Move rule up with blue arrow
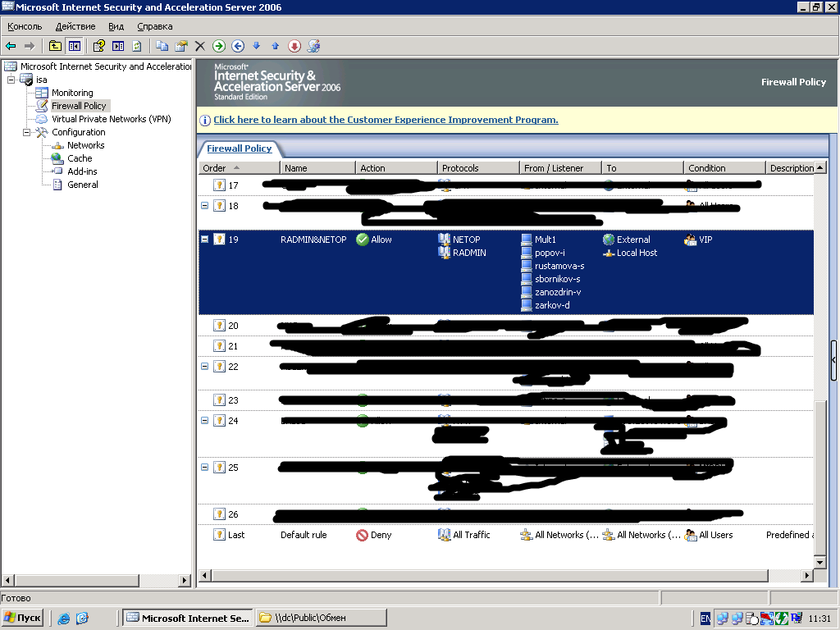 coord(276,46)
